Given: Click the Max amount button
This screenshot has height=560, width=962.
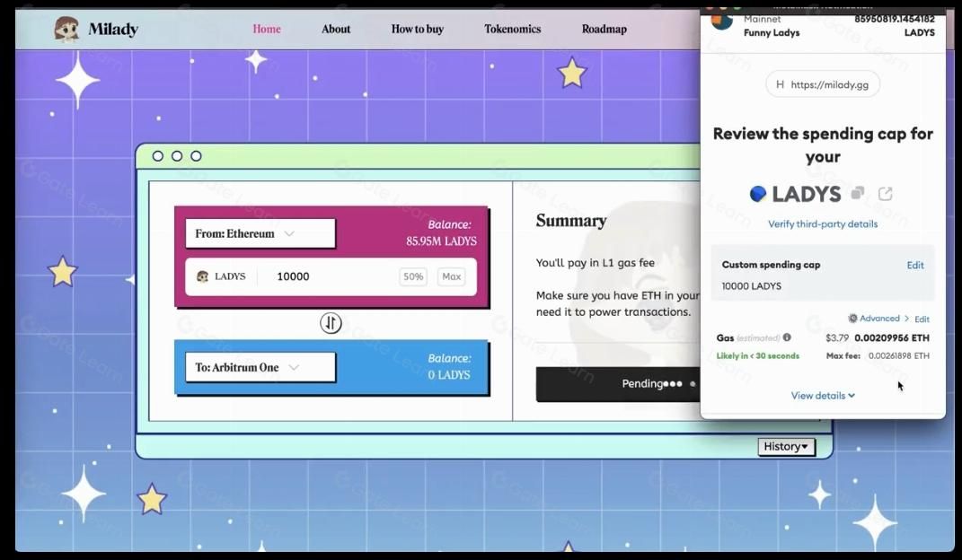Looking at the screenshot, I should [x=452, y=276].
